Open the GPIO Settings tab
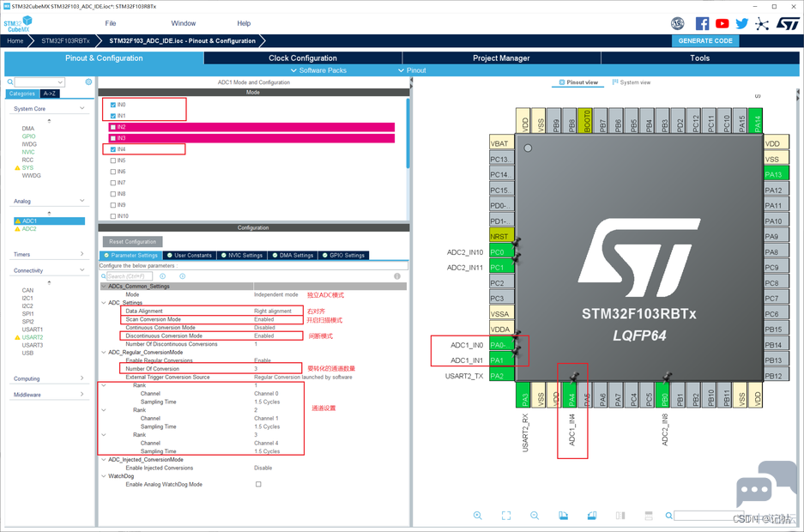Viewport: 804px width, 532px height. 343,255
